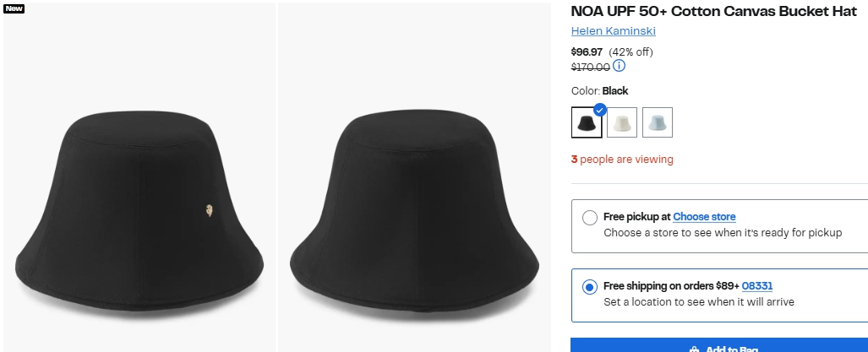Select the Free pickup radio button
The height and width of the screenshot is (352, 868).
point(590,218)
